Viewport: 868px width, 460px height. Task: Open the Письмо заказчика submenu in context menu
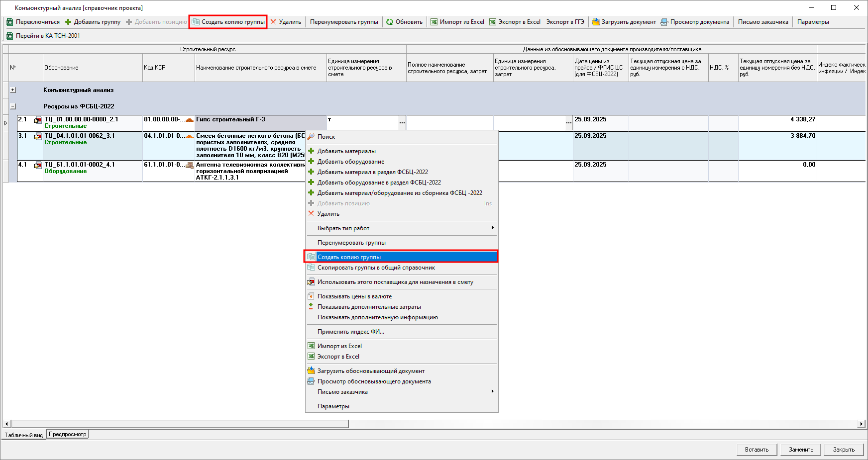[x=401, y=391]
